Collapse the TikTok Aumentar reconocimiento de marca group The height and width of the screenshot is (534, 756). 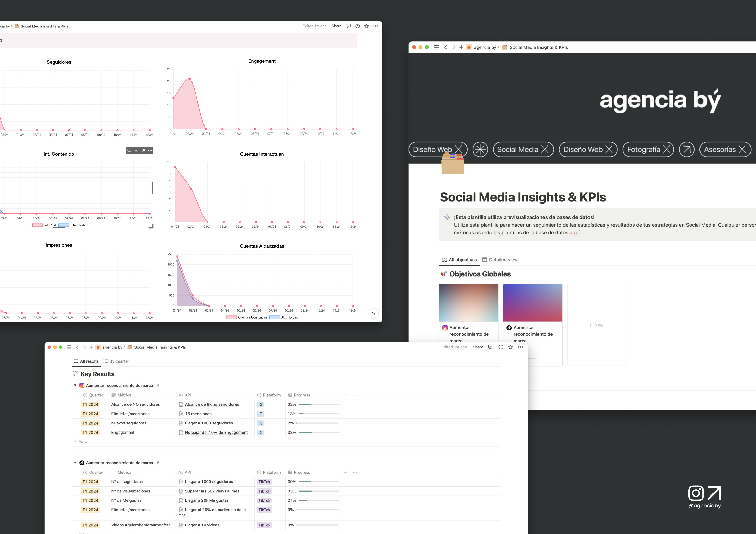75,463
